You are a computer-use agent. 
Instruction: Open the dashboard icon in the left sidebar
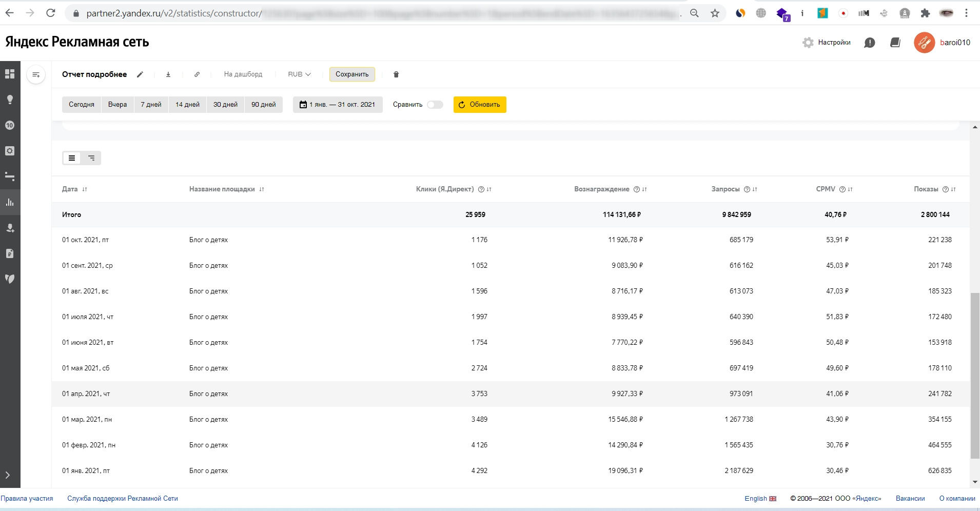[x=10, y=74]
